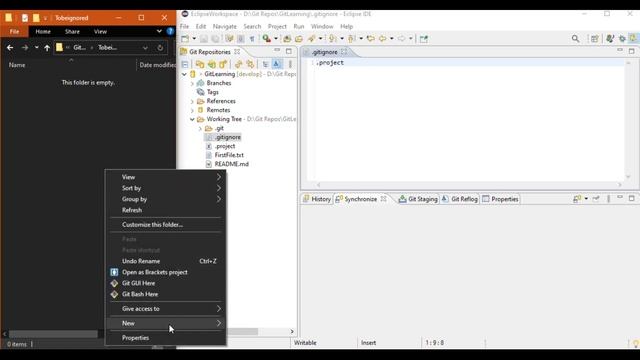Toggle display of latest branch commit icon
The width and height of the screenshot is (640, 360).
click(x=277, y=64)
